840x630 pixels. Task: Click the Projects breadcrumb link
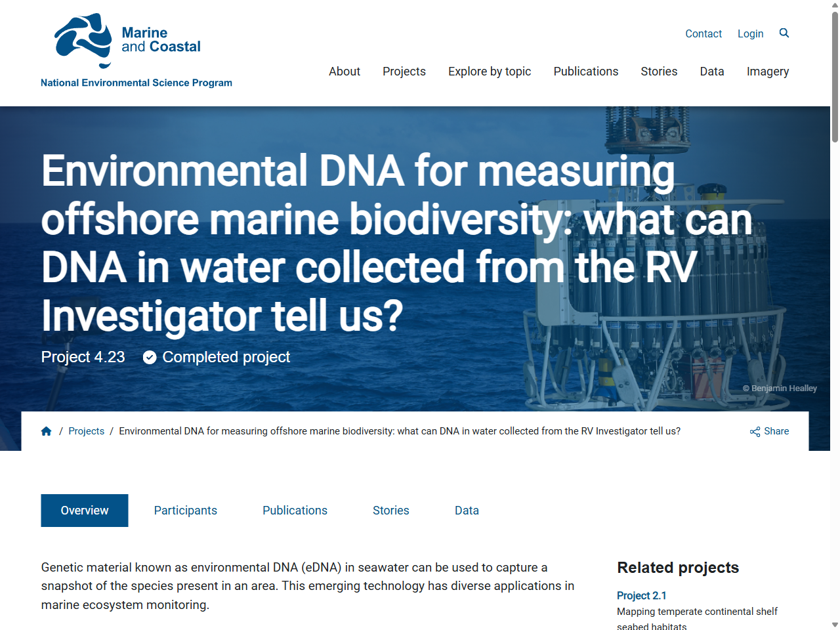tap(87, 431)
